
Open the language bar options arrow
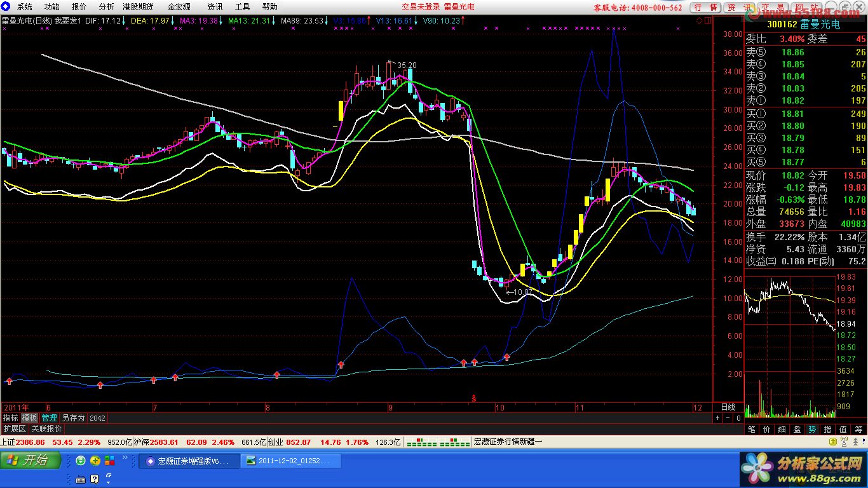[x=107, y=482]
